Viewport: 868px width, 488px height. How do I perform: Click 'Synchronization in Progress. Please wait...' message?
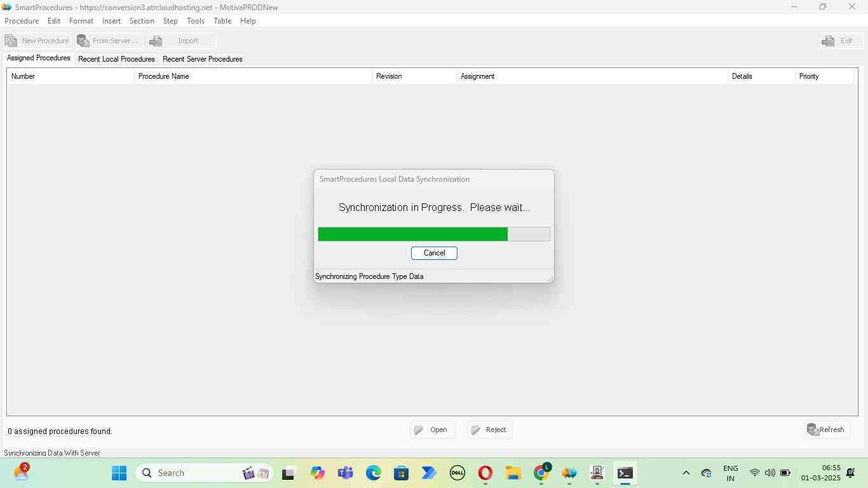pos(434,207)
